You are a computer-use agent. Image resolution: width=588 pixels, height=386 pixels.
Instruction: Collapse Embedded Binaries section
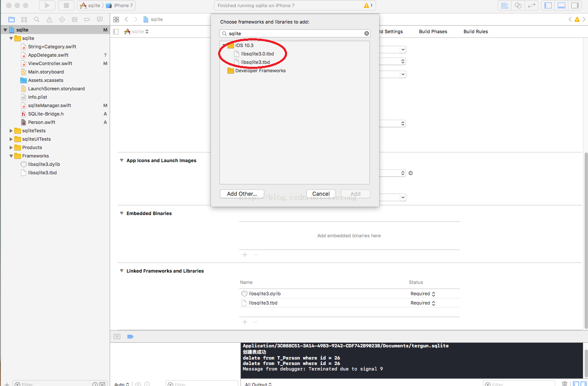[122, 213]
